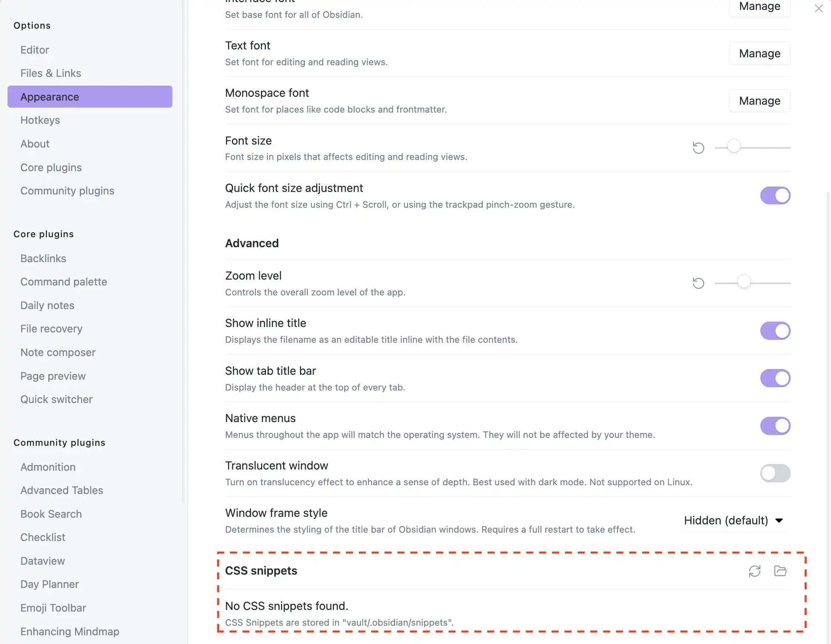Click Manage for Monospace font
Viewport: 831px width, 644px height.
pyautogui.click(x=760, y=101)
